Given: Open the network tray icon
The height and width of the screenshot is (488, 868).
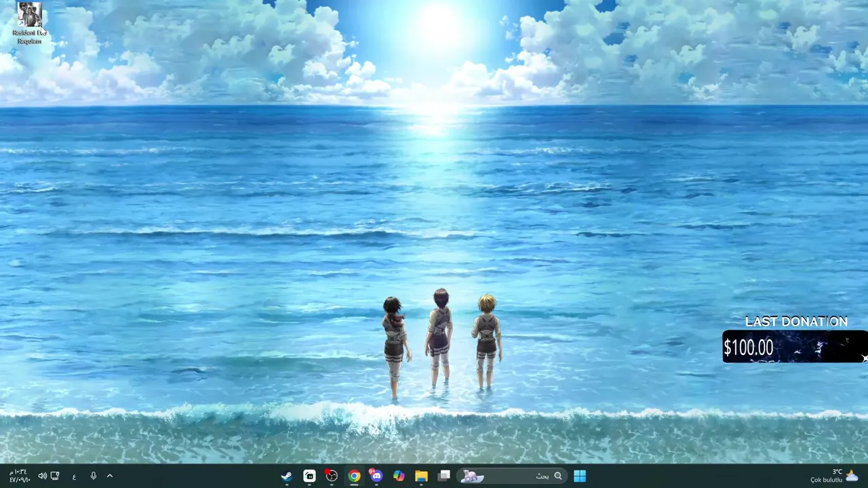Looking at the screenshot, I should coord(55,476).
